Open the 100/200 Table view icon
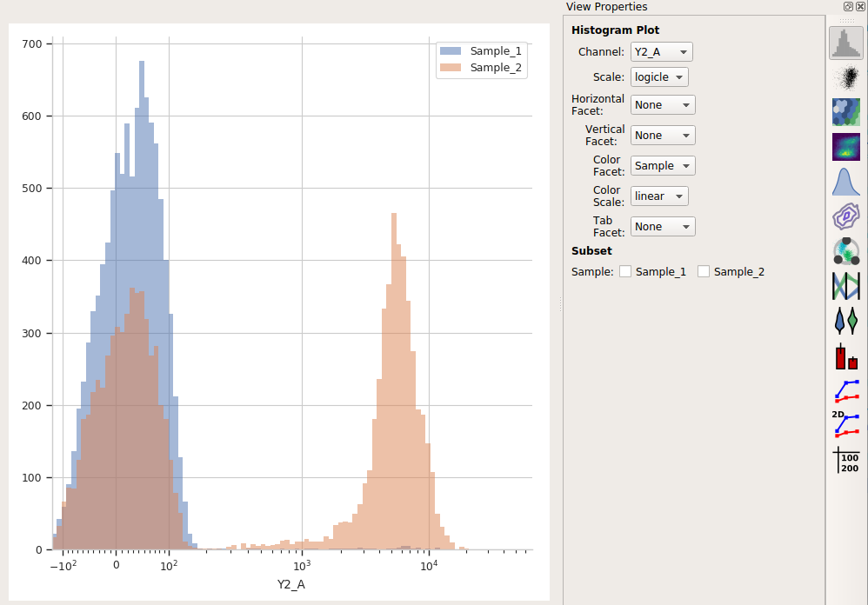The height and width of the screenshot is (605, 868). [x=846, y=460]
